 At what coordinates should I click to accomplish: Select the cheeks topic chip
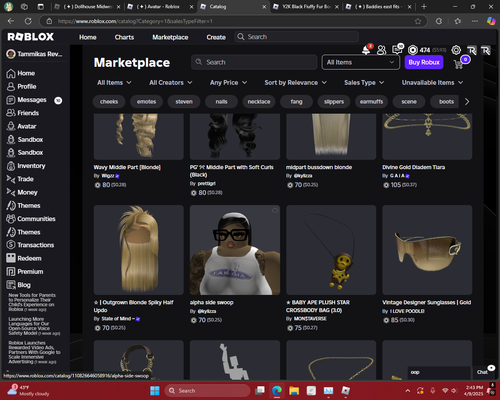(x=109, y=102)
